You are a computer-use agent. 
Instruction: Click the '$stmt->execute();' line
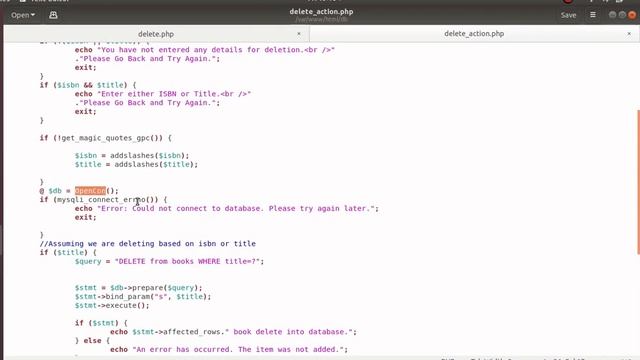click(x=112, y=305)
